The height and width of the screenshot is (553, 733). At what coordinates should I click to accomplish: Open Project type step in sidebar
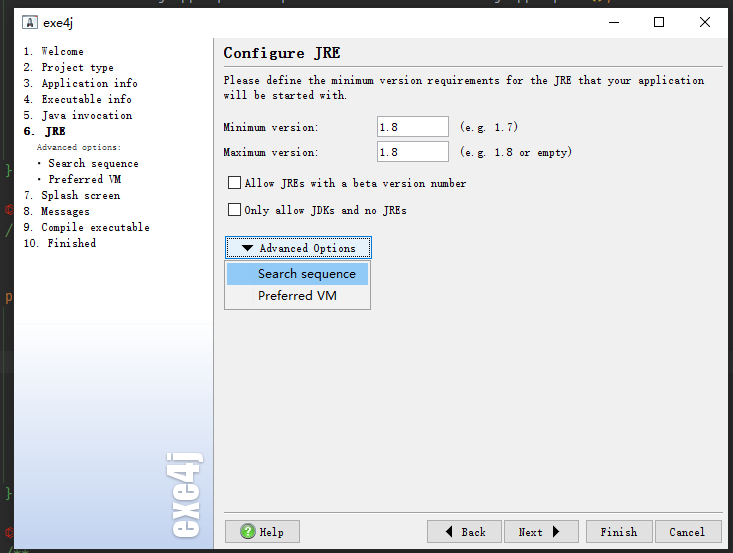pos(77,67)
